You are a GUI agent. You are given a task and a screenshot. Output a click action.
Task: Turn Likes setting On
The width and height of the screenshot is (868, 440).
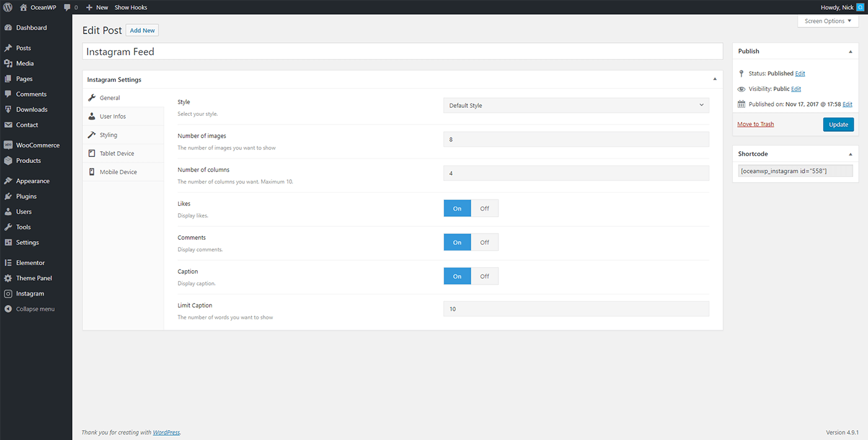(x=458, y=208)
